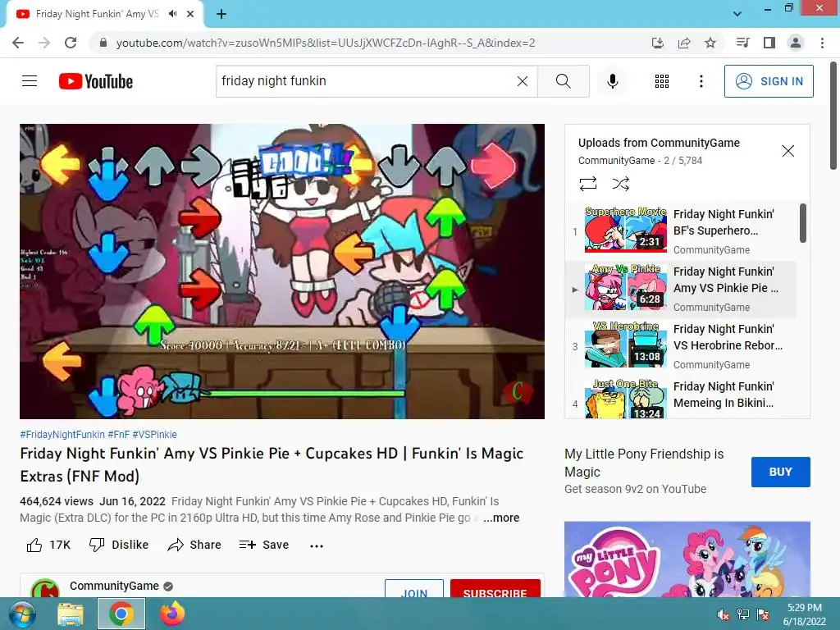Toggle playlist shuffle

click(x=620, y=184)
